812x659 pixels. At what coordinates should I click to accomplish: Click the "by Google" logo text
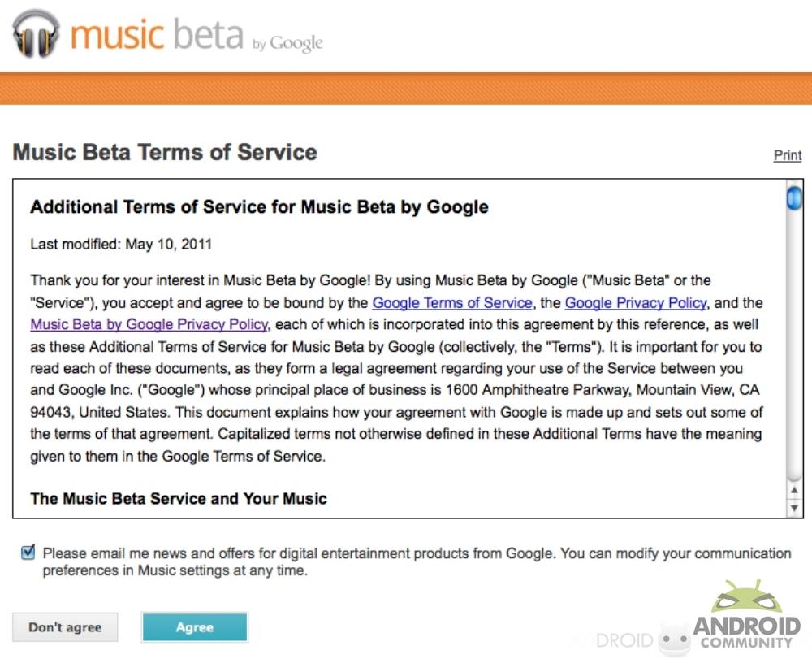[x=287, y=43]
